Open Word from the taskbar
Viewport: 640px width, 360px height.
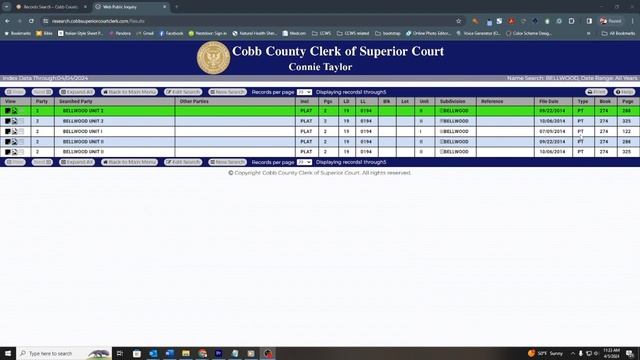pos(169,353)
